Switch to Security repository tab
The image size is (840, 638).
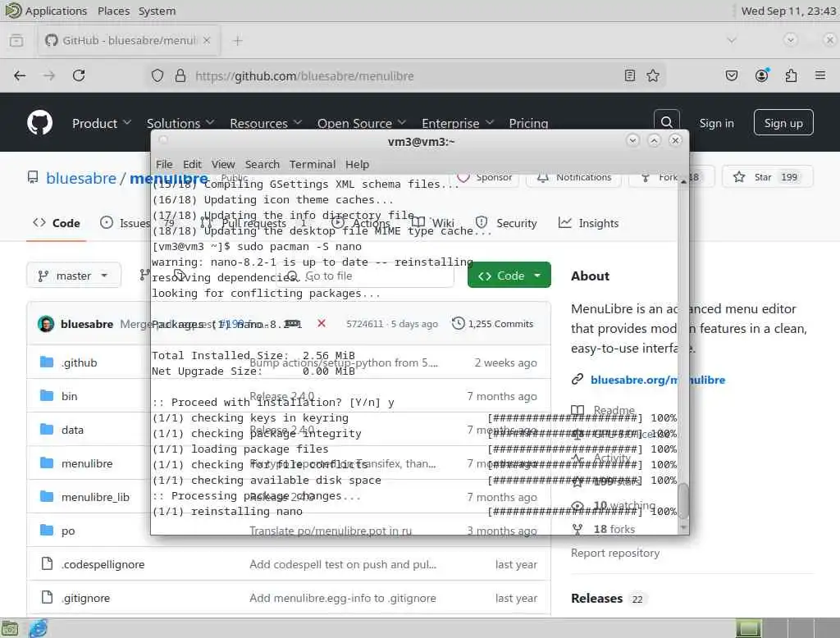pos(505,223)
